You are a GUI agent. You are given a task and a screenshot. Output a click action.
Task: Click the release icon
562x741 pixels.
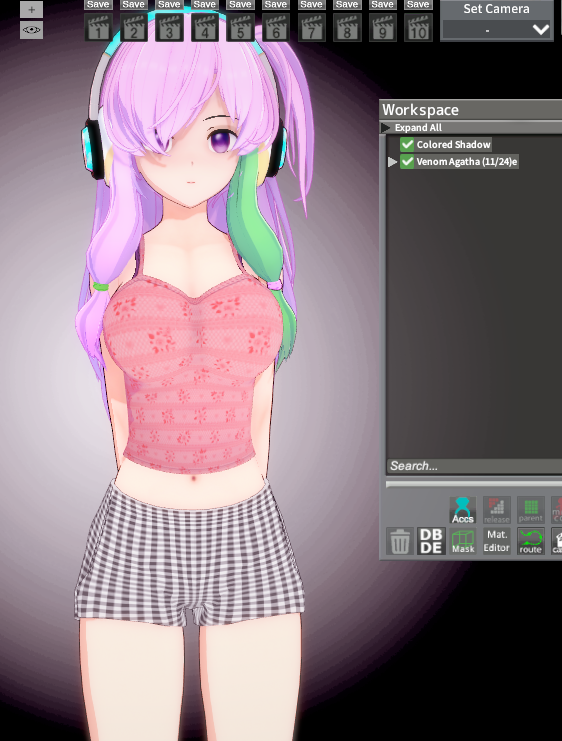(497, 510)
